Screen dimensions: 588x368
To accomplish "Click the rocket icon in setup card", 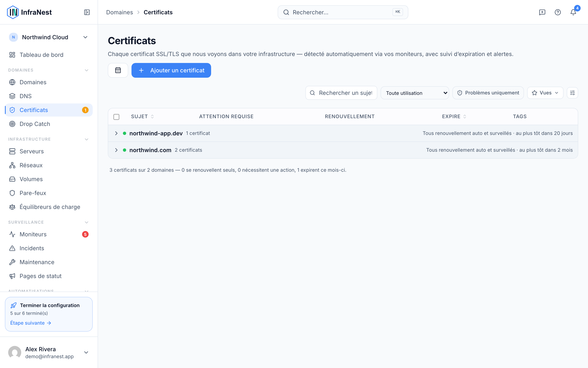I will pyautogui.click(x=14, y=305).
